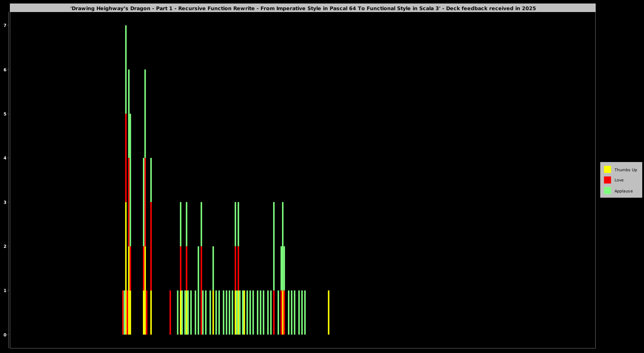Click the isolated yellow bar at far right
Viewport: 644px width, 353px height.
[329, 312]
